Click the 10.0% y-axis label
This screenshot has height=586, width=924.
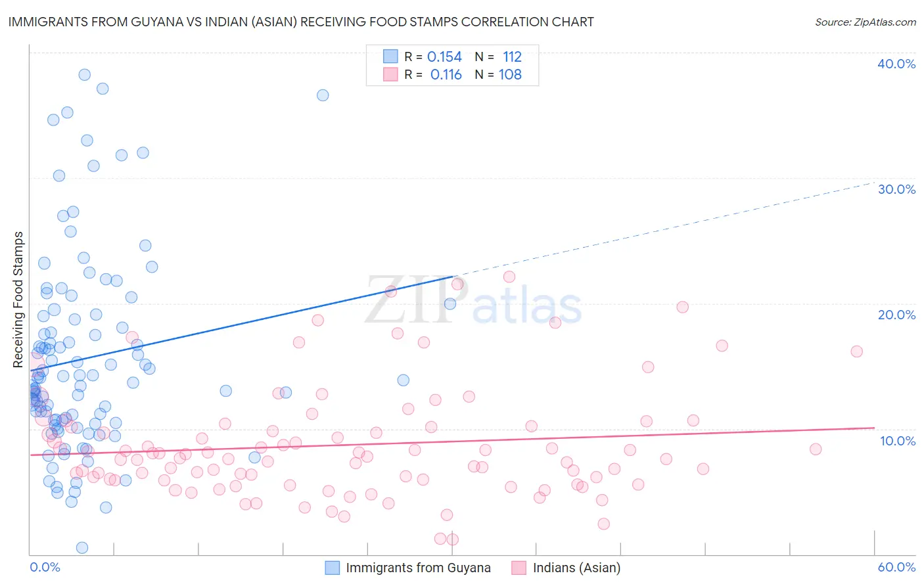898,441
